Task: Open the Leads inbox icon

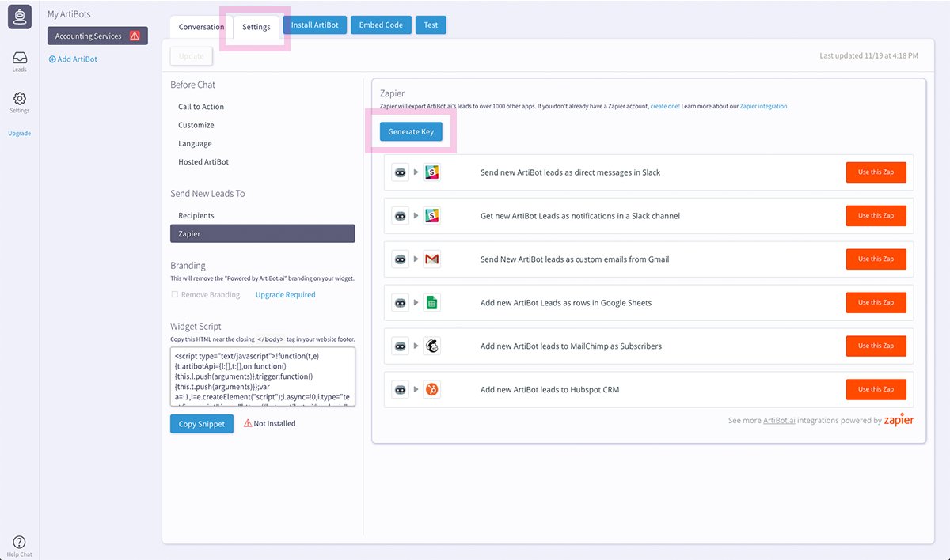Action: [x=20, y=58]
